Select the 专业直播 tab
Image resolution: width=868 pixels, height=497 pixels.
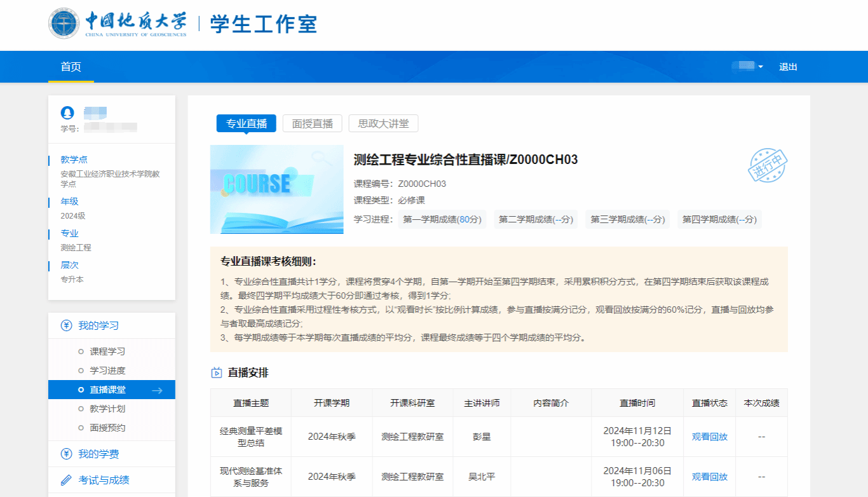[247, 123]
